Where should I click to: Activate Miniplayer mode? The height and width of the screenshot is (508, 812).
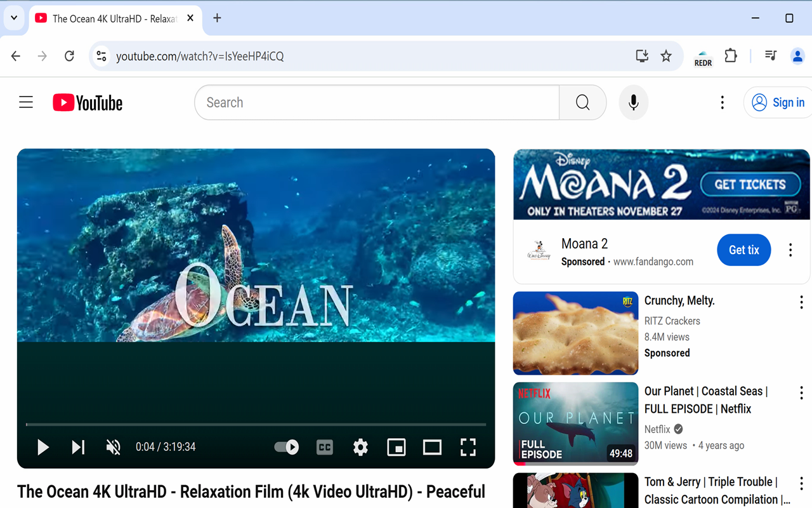pyautogui.click(x=396, y=447)
